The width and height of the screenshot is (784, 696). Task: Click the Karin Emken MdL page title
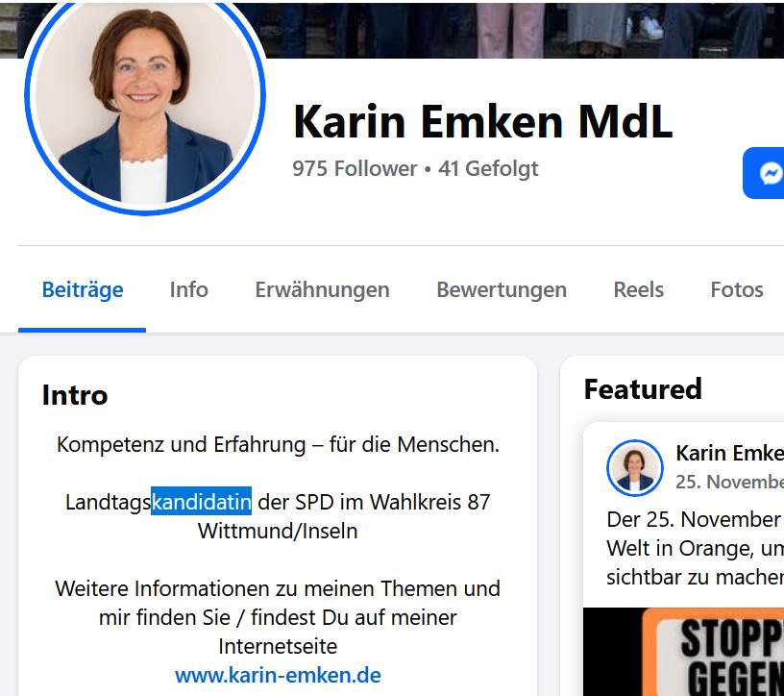(483, 121)
